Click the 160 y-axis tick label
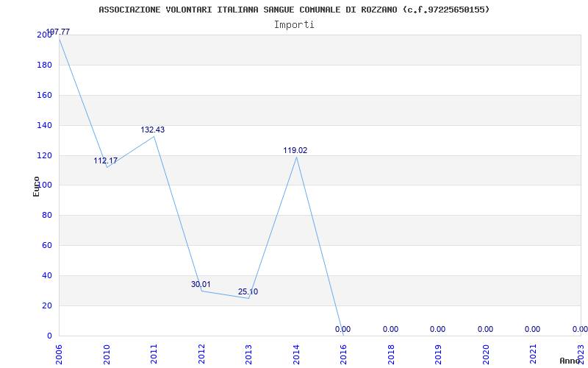Image resolution: width=588 pixels, height=368 pixels. [x=44, y=96]
